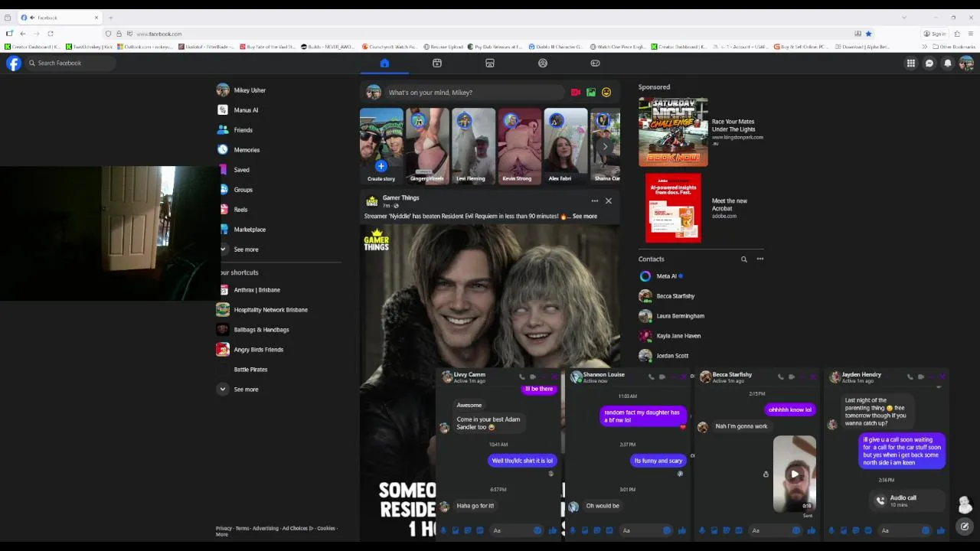Start audio call in Shannon Louise chat
Screen dimensions: 980x551
click(652, 377)
